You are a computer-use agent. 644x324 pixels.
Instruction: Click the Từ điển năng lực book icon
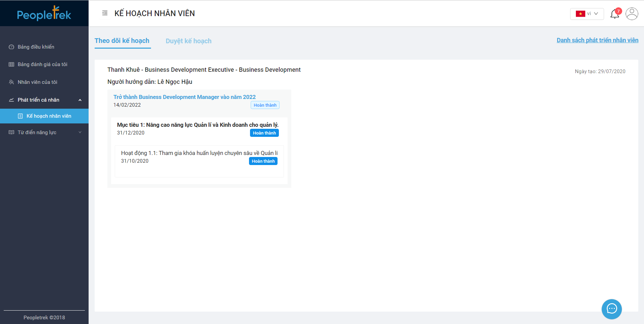pos(11,132)
